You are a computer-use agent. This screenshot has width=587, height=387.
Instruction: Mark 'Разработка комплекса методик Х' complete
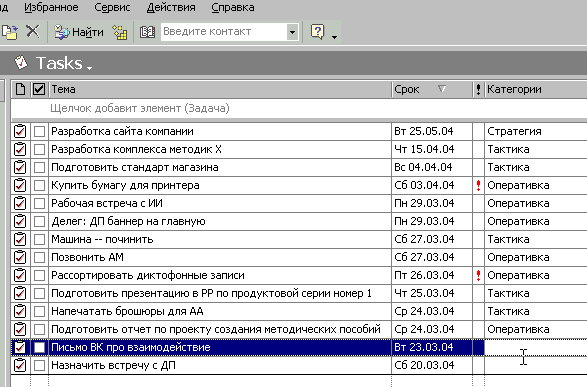tap(39, 150)
